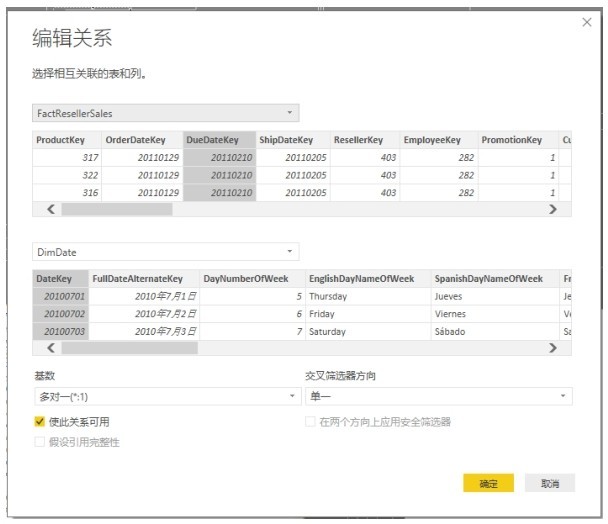Click the 取消 button

click(550, 483)
